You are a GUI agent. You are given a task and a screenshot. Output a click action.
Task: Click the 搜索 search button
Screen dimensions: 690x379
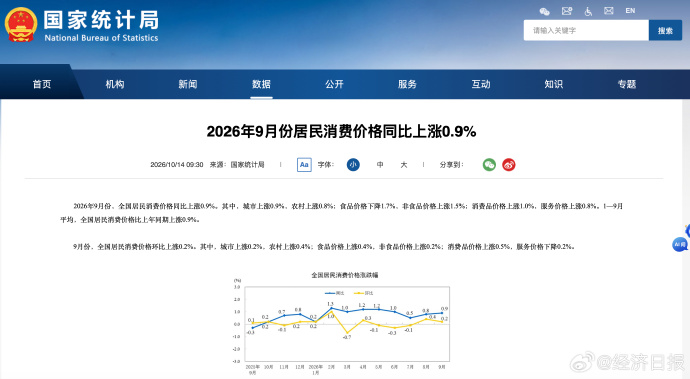(665, 30)
